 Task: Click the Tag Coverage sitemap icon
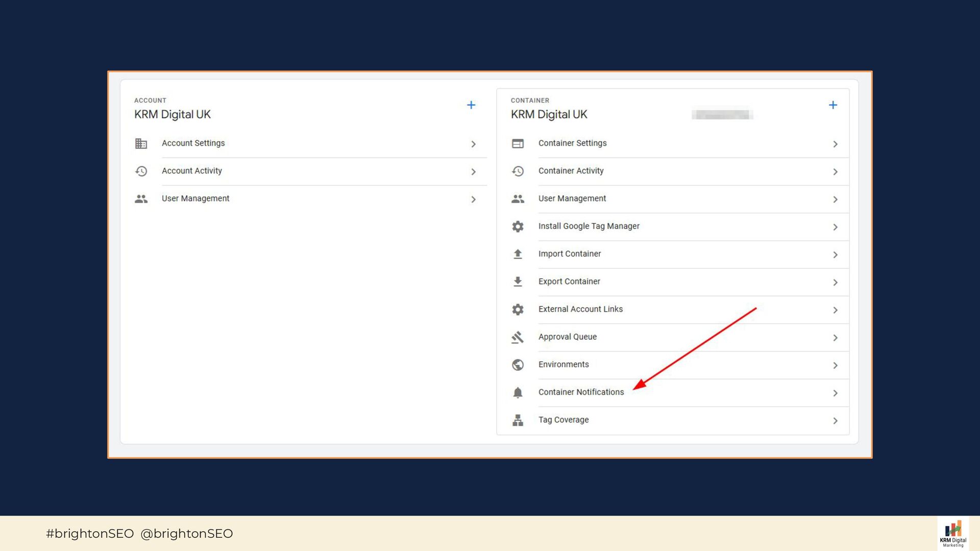518,420
